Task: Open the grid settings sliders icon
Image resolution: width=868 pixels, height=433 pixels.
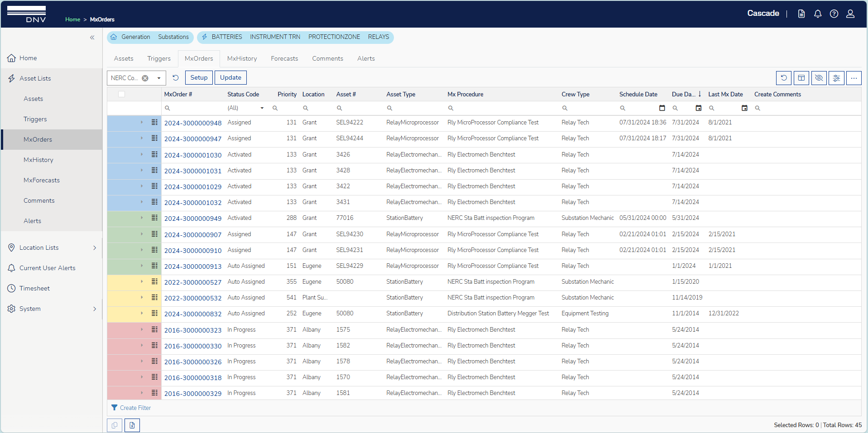Action: pos(836,78)
